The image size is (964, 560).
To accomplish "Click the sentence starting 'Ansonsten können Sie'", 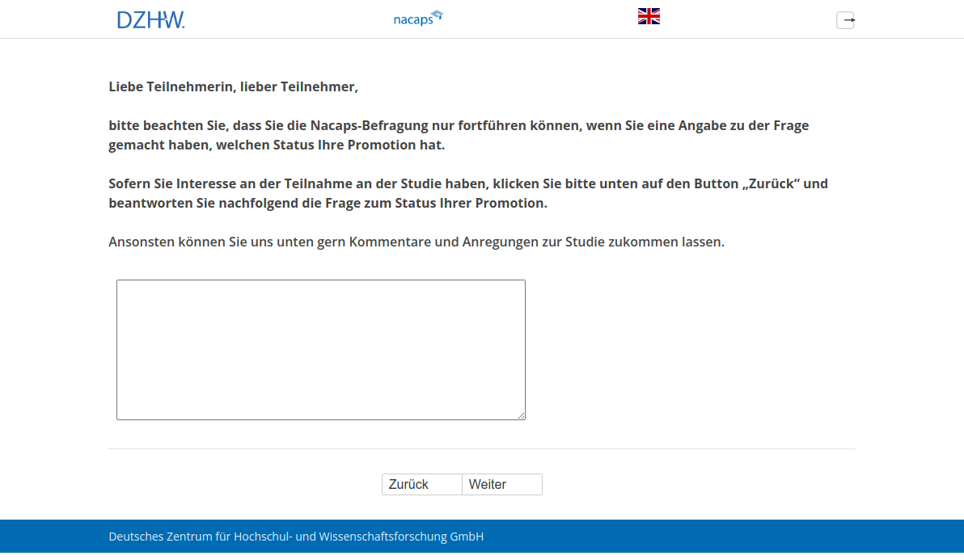I will pyautogui.click(x=416, y=242).
